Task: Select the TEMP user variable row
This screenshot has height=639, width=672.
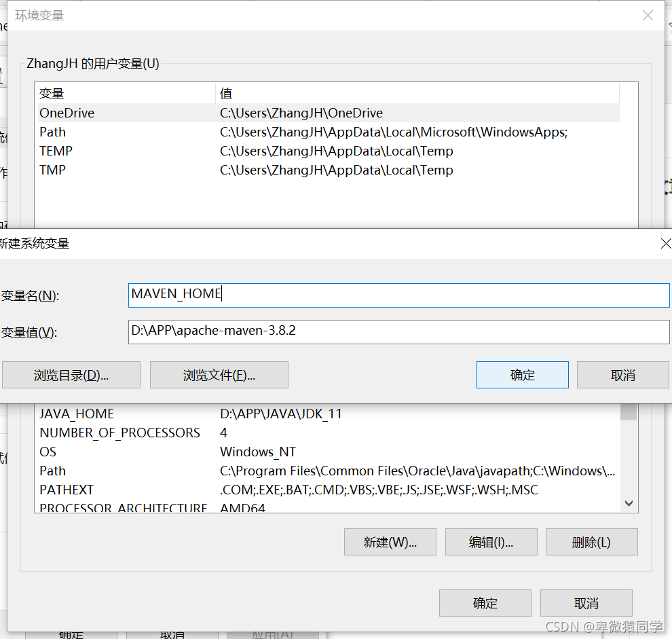Action: 329,151
